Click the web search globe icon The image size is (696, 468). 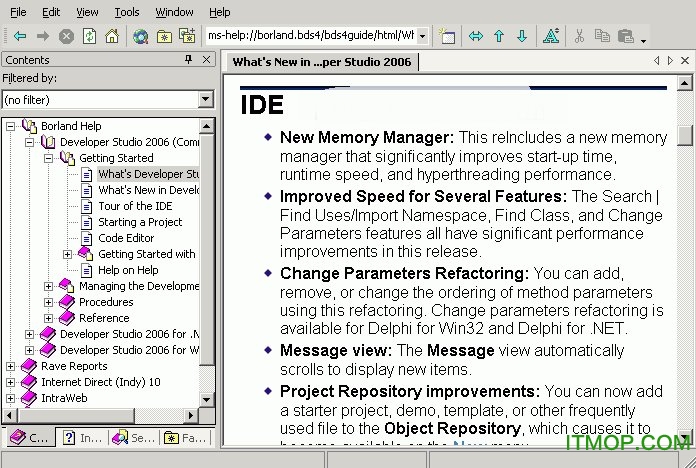(x=141, y=36)
